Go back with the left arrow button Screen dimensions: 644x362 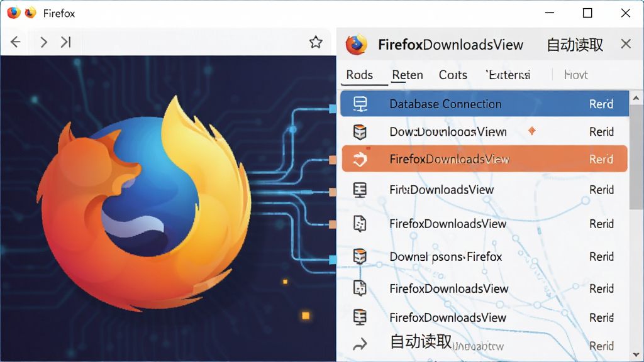click(16, 42)
